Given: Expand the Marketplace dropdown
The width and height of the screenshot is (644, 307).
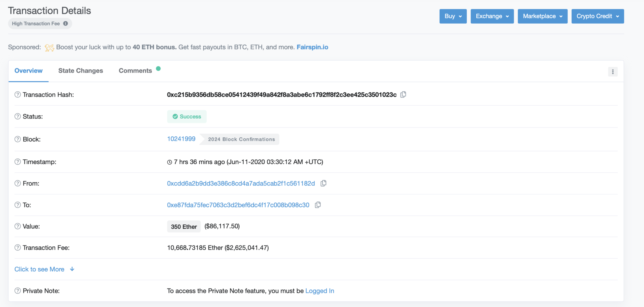Looking at the screenshot, I should click(542, 16).
